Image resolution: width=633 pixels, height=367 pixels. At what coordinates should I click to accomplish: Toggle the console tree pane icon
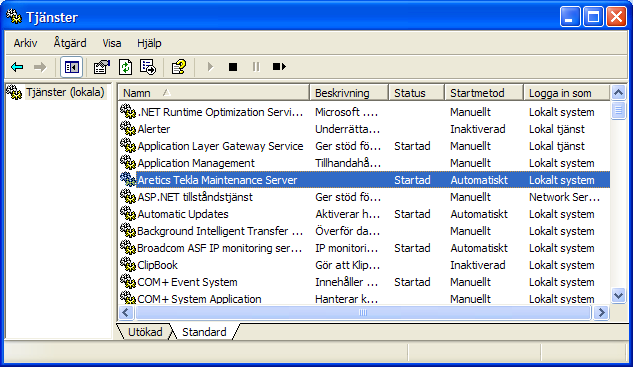click(71, 67)
